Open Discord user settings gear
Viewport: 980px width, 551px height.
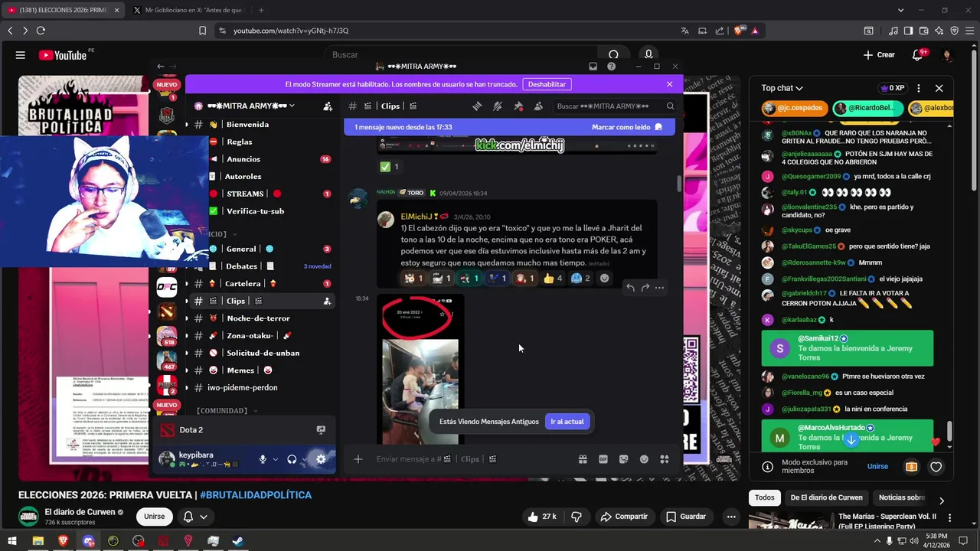(321, 459)
